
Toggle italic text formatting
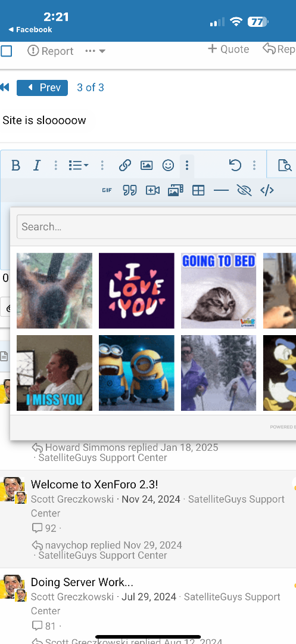click(37, 166)
